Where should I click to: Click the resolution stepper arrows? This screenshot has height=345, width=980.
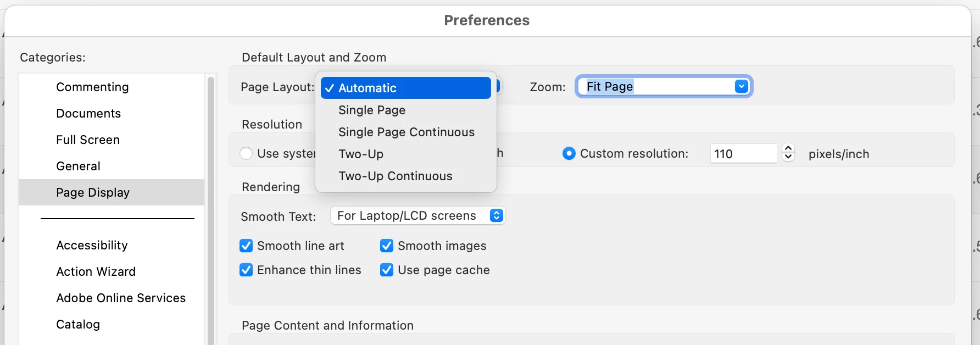point(788,153)
